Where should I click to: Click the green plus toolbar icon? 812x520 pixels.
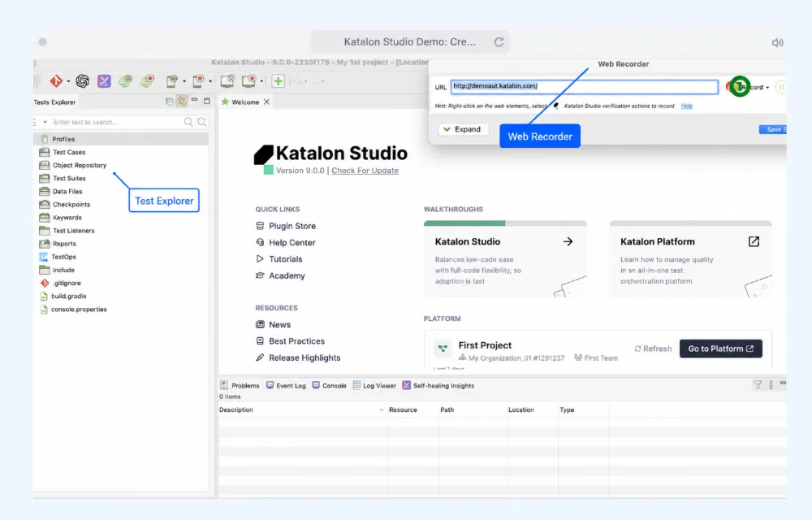point(278,81)
